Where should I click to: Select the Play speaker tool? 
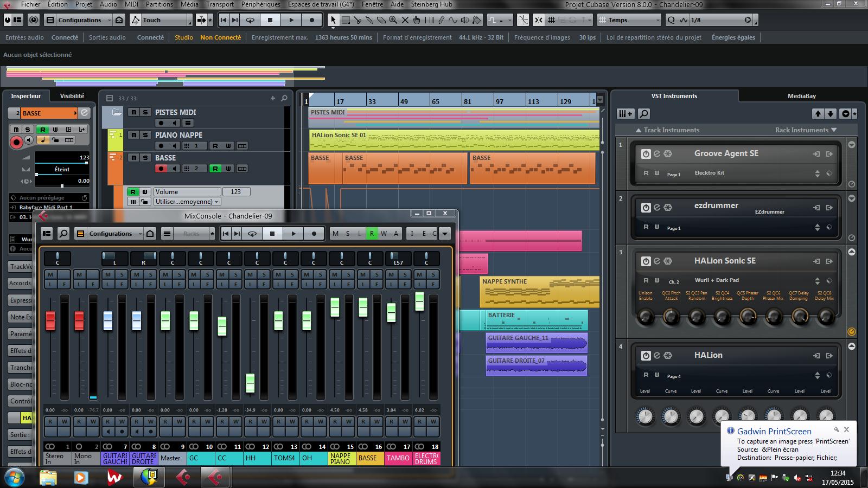click(465, 20)
